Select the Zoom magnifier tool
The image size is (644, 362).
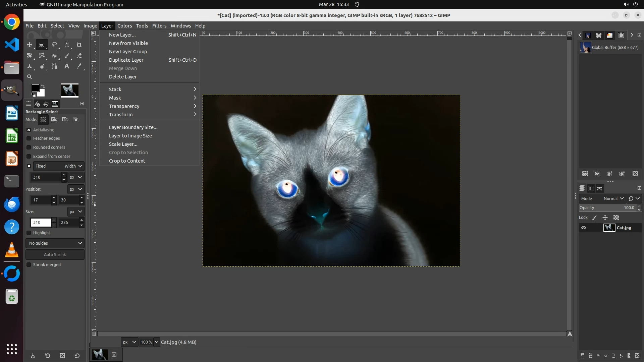click(30, 77)
